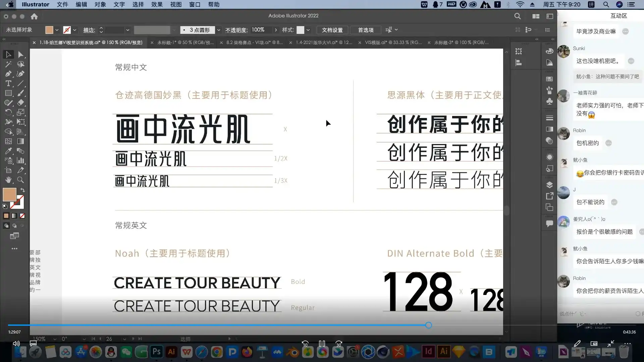Select the Hand tool

[8, 180]
